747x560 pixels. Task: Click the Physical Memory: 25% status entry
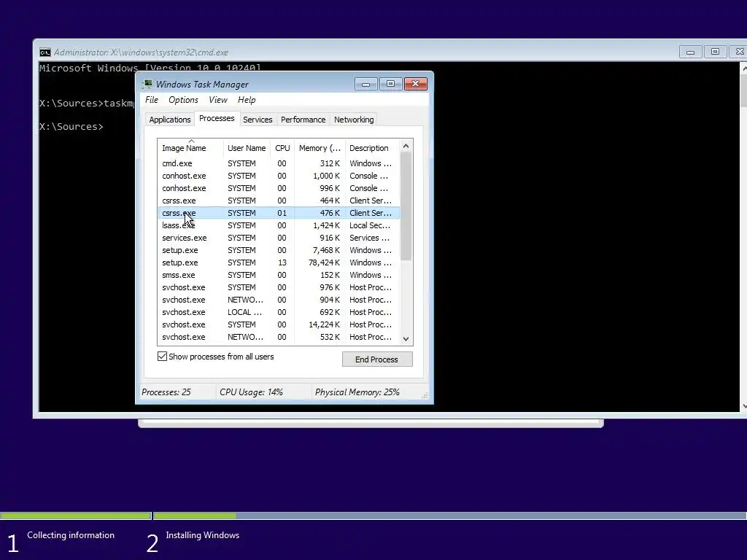click(357, 392)
